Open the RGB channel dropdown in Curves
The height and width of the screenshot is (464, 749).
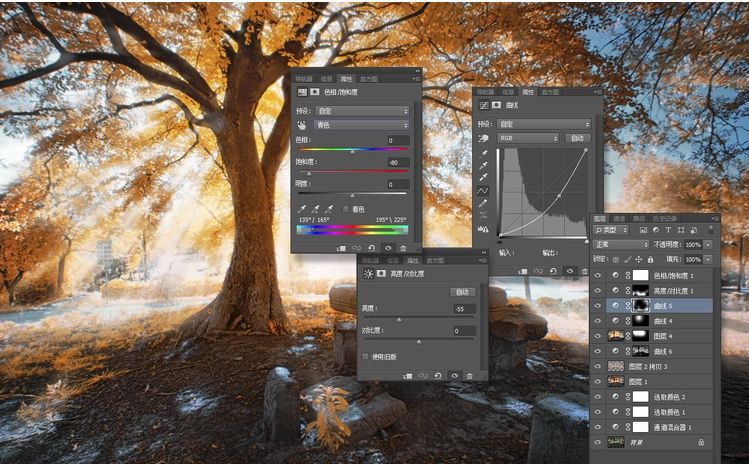tap(530, 137)
